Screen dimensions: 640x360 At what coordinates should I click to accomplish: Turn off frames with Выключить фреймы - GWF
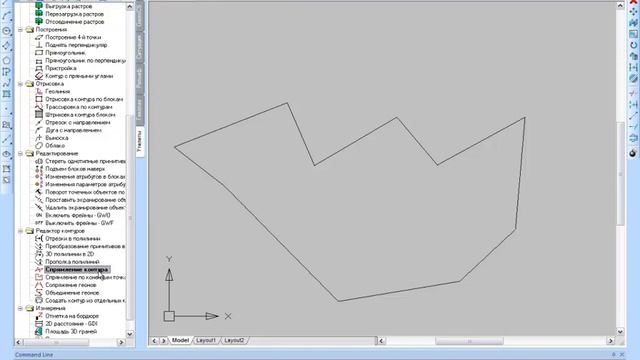click(x=80, y=223)
